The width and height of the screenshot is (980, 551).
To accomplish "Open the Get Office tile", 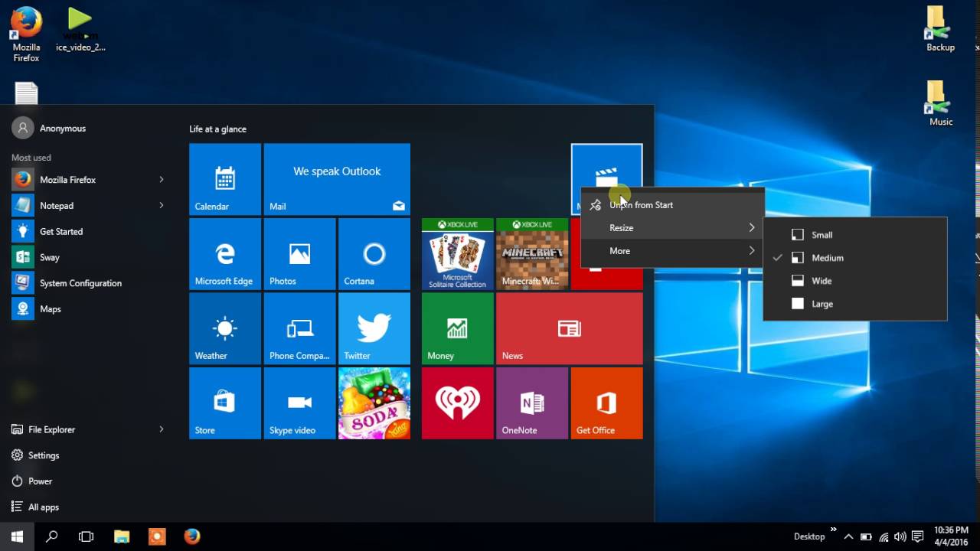I will click(607, 403).
